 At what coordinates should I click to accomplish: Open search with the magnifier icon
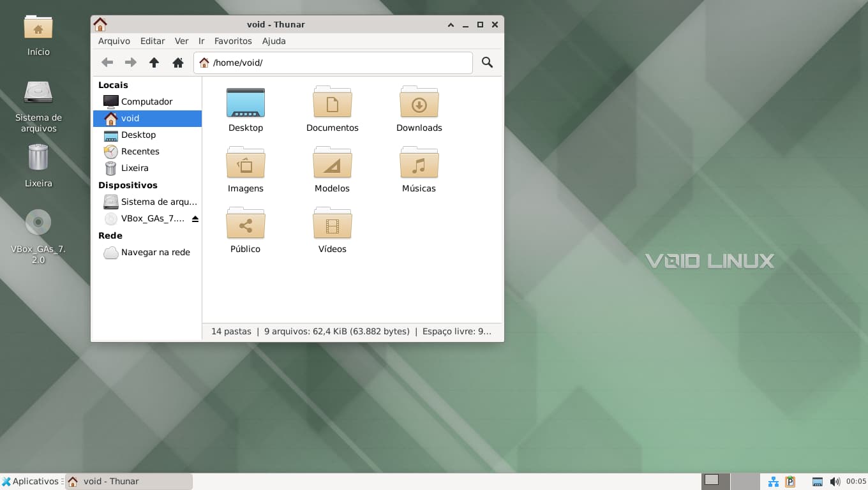coord(487,63)
